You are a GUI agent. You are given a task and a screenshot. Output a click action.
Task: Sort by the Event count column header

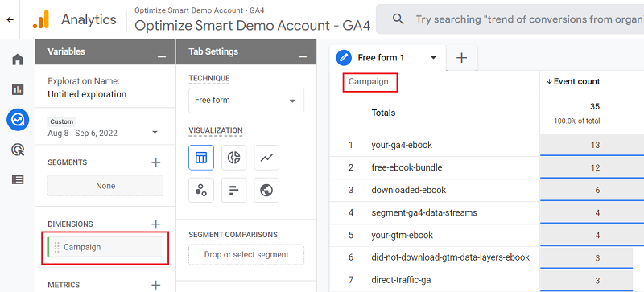pos(573,81)
